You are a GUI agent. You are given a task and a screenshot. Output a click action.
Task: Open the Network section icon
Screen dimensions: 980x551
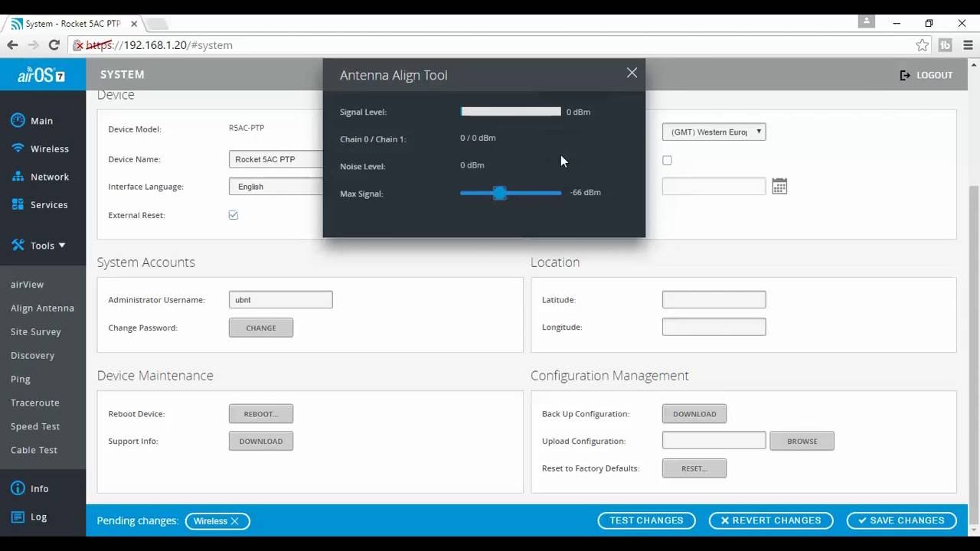[x=18, y=177]
